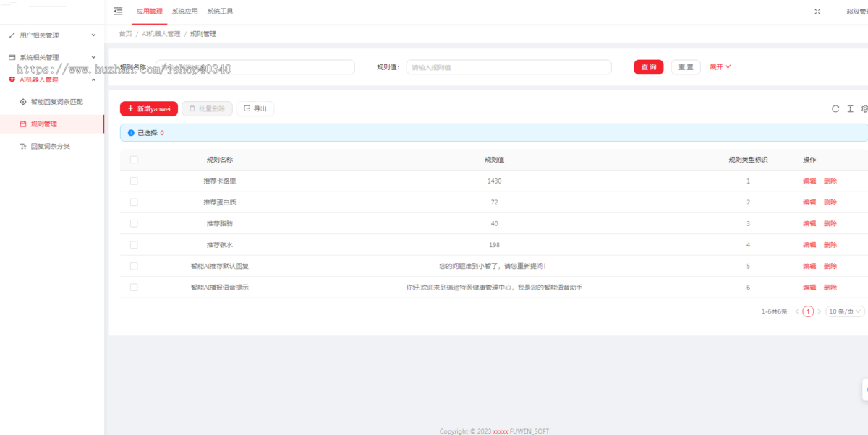868x435 pixels.
Task: Open the column settings gear icon
Action: (864, 109)
